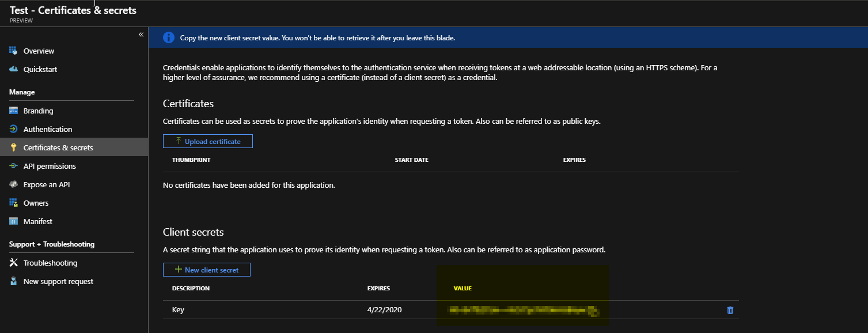Viewport: 868px width, 333px height.
Task: Click the Overview icon in sidebar
Action: point(14,51)
